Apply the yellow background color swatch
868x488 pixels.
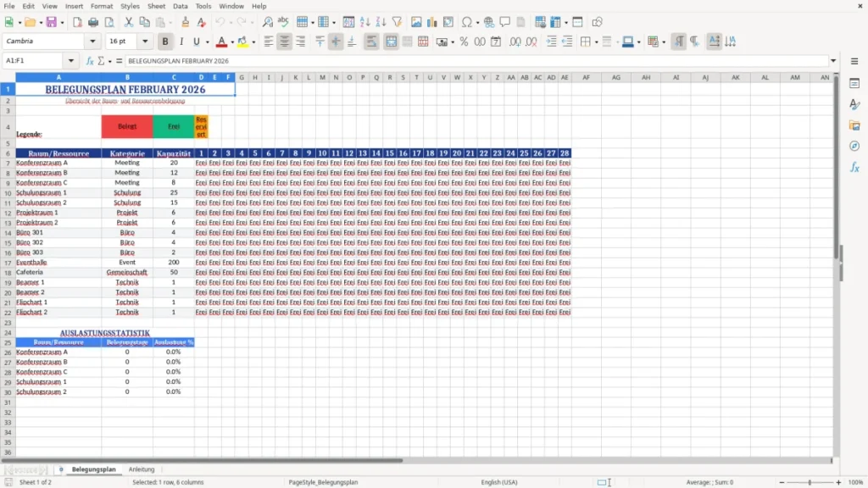242,42
